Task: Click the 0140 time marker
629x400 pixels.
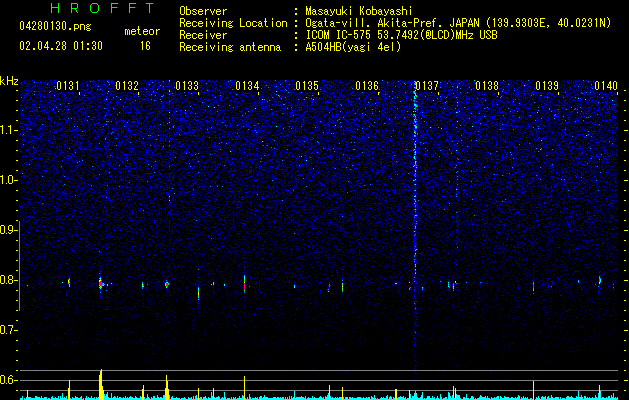Action: [x=606, y=86]
